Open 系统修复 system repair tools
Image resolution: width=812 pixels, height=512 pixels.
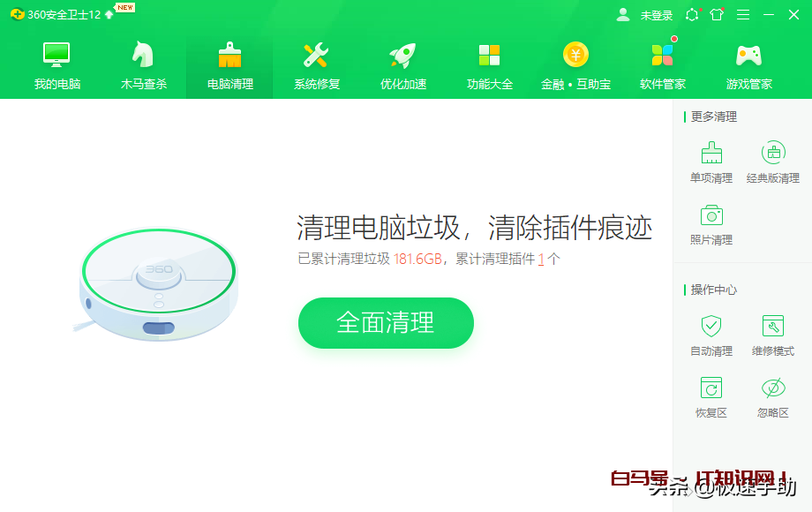click(x=316, y=65)
